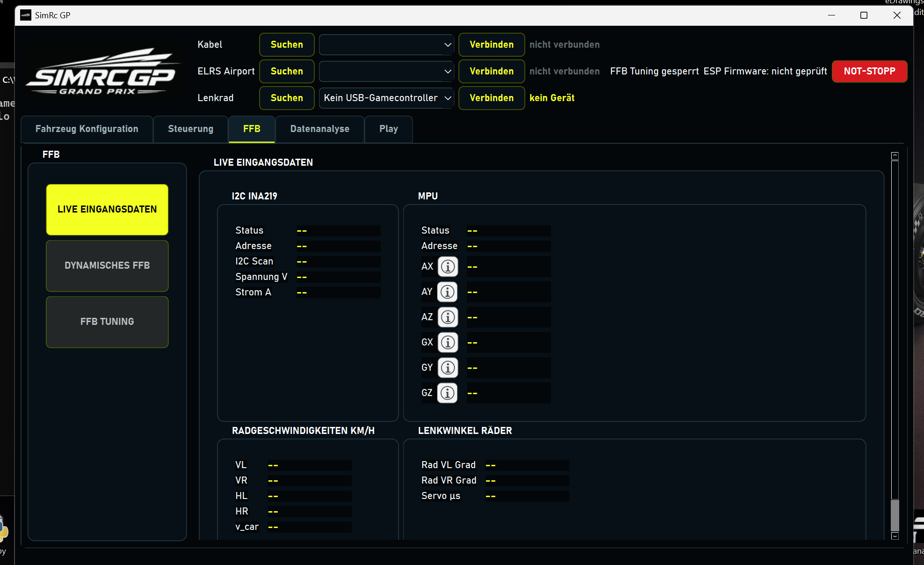Click Verbinden in the Lenkrad row
The height and width of the screenshot is (565, 924).
click(492, 98)
